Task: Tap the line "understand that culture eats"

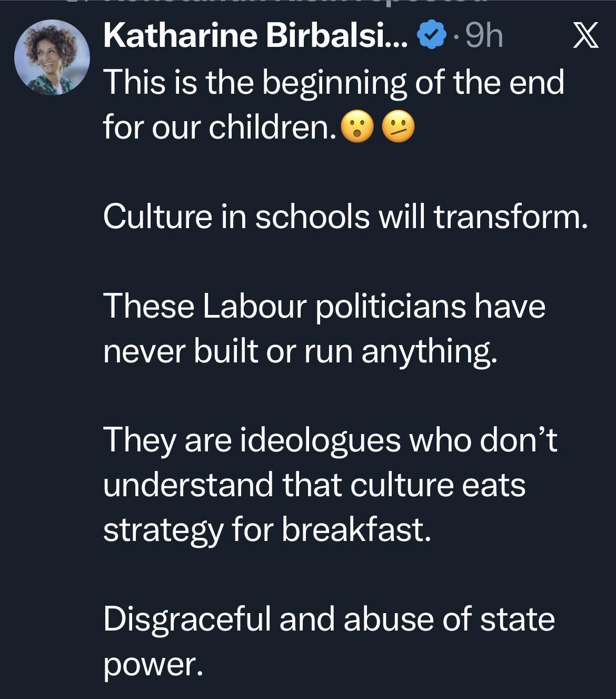Action: click(x=314, y=485)
